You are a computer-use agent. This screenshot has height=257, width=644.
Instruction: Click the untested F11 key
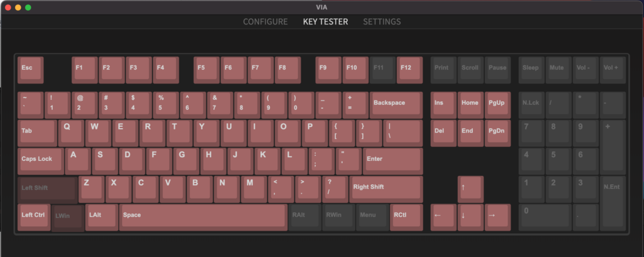click(x=383, y=70)
